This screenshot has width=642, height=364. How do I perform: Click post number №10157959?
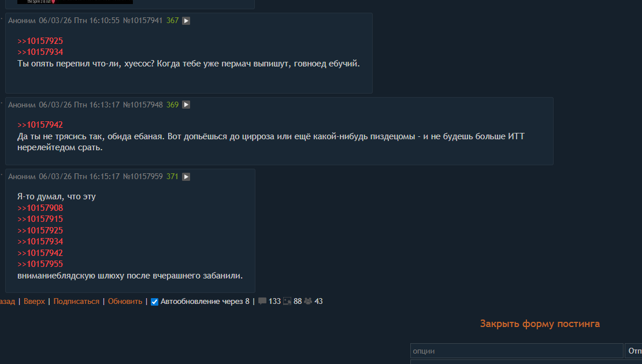click(x=143, y=176)
